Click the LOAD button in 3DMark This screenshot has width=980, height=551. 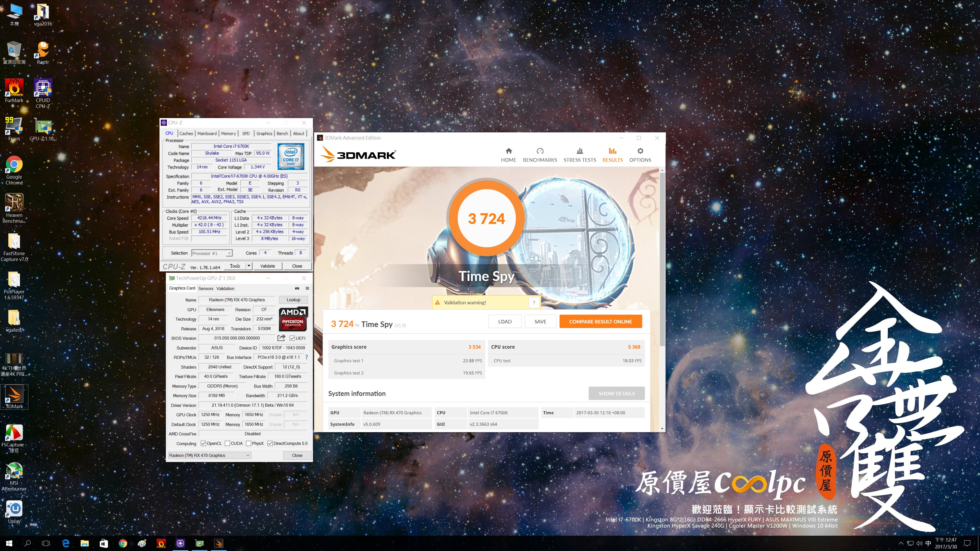[505, 321]
